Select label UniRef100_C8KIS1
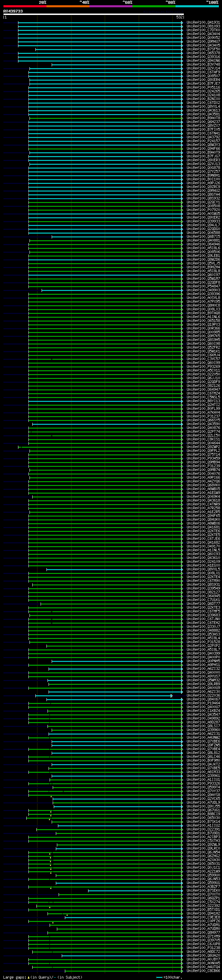This screenshot has height=980, width=222. click(x=203, y=439)
